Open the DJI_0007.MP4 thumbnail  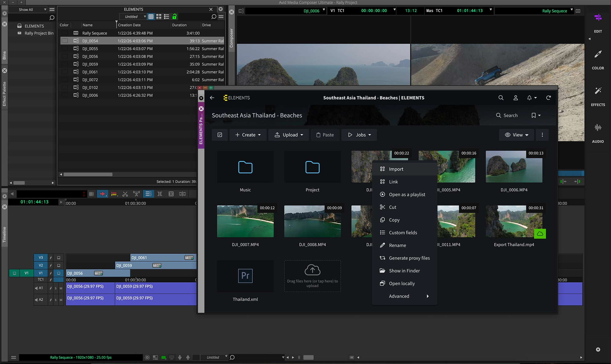[245, 222]
